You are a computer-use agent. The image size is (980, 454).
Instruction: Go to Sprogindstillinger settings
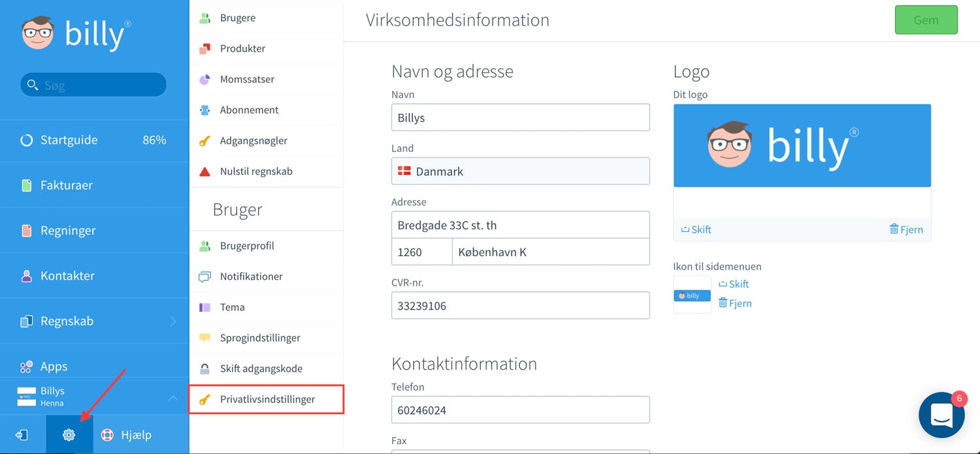pos(267,338)
